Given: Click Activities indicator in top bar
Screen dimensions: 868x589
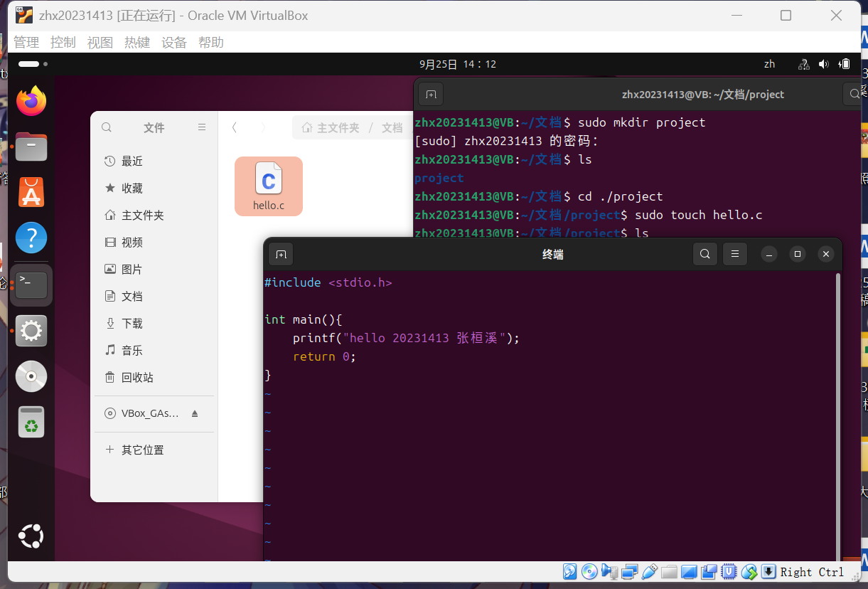Looking at the screenshot, I should pos(33,64).
